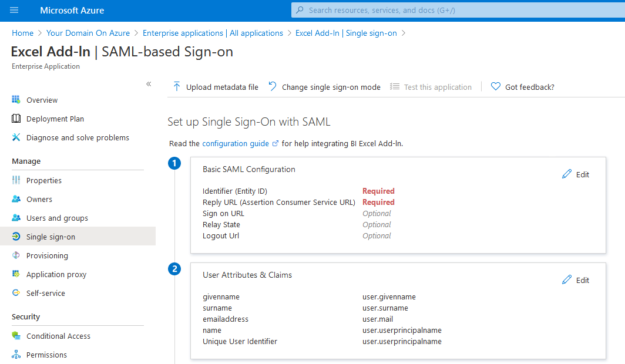Click the Got feedback heart icon
This screenshot has height=364, width=625.
coord(495,87)
